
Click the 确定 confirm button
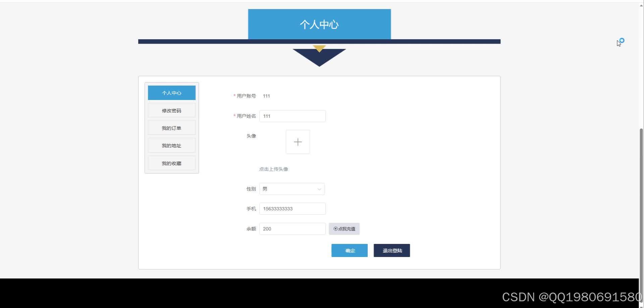pyautogui.click(x=350, y=251)
